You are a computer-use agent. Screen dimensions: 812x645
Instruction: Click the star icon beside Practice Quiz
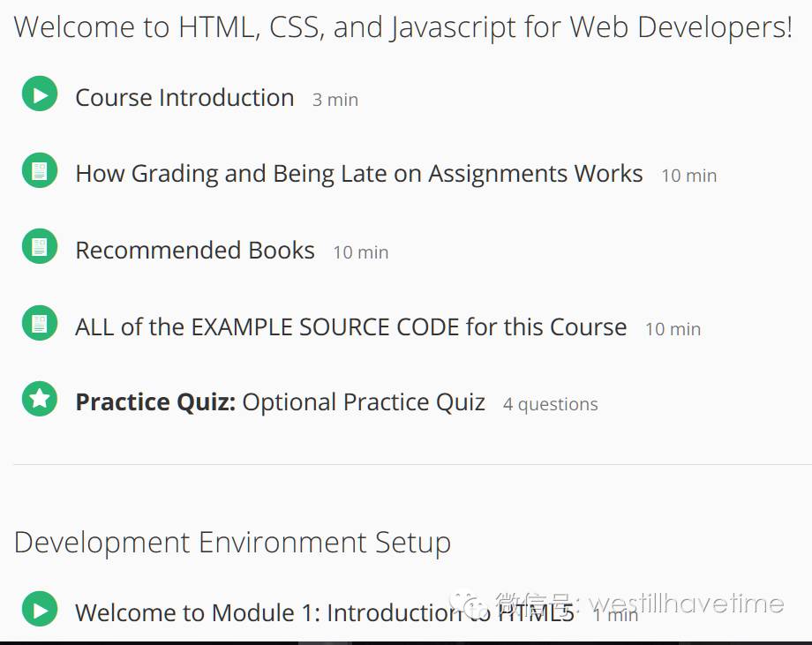40,399
